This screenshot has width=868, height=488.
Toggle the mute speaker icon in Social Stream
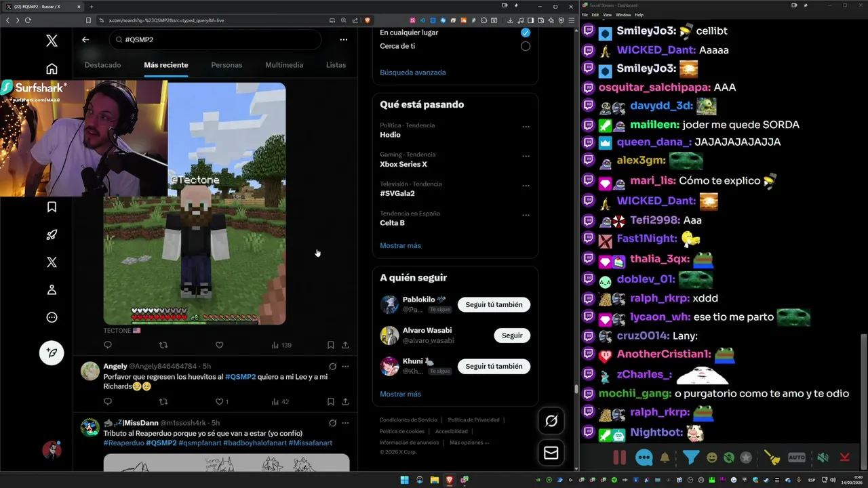coord(823,457)
